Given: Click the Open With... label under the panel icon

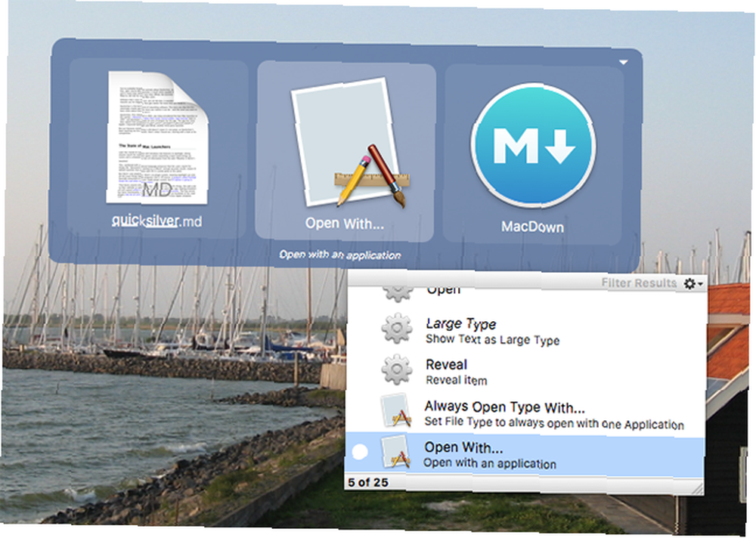Looking at the screenshot, I should 345,224.
